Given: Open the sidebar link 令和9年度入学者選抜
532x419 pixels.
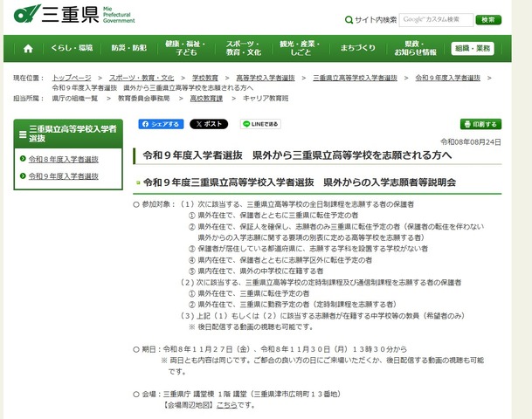Looking at the screenshot, I should click(64, 176).
